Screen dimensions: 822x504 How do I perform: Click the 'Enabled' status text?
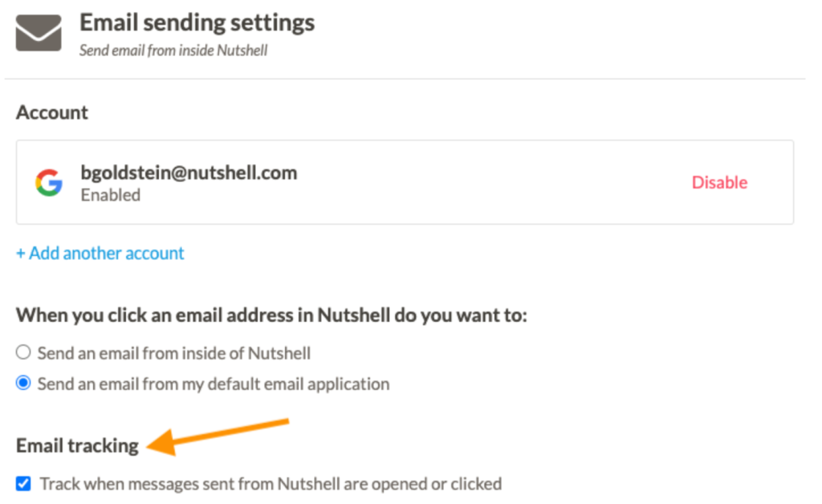[111, 195]
